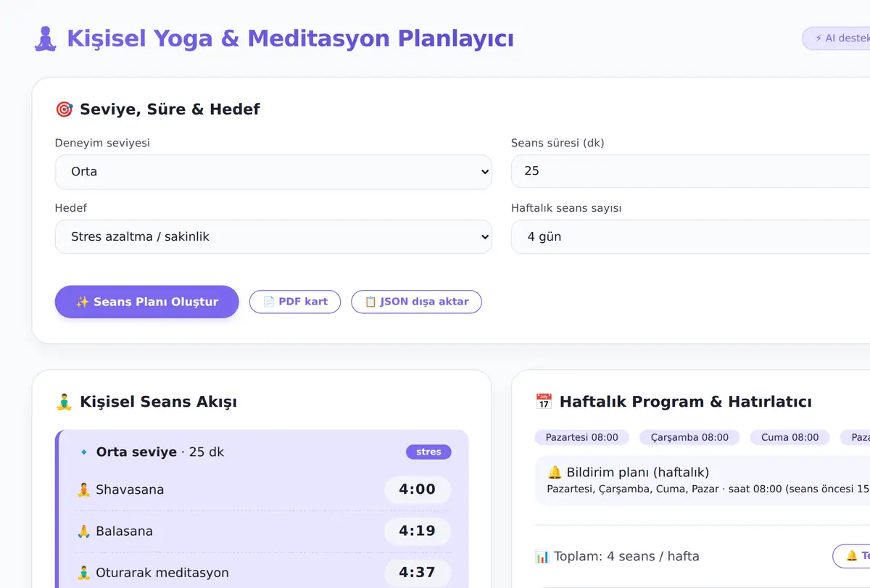The image size is (870, 588).
Task: Click the Shavasana label
Action: [130, 490]
